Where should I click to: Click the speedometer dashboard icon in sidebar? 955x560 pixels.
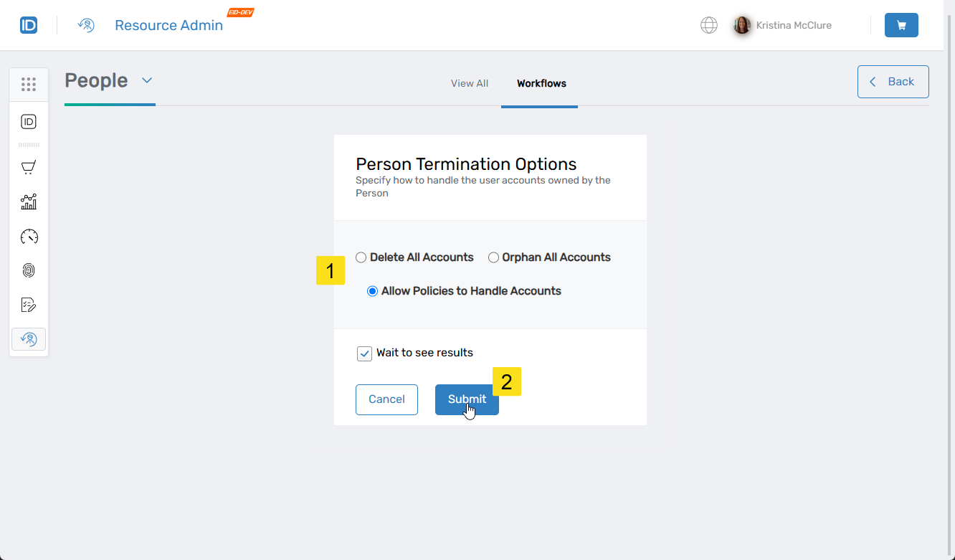point(29,237)
